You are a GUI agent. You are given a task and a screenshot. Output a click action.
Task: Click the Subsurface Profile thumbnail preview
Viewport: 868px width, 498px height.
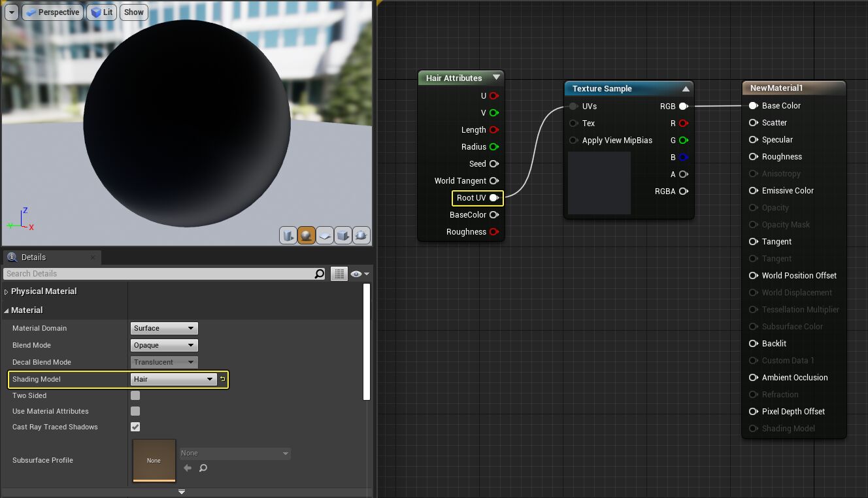(x=154, y=460)
